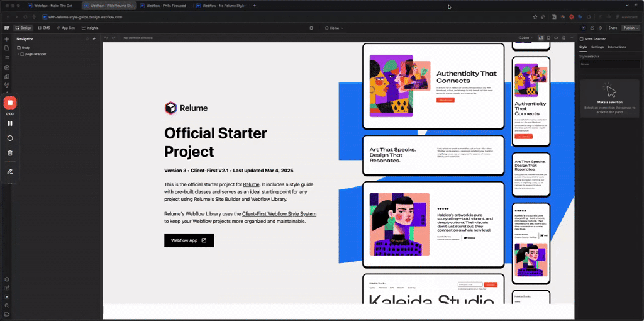
Task: Switch to the CMS tab
Action: pyautogui.click(x=43, y=28)
